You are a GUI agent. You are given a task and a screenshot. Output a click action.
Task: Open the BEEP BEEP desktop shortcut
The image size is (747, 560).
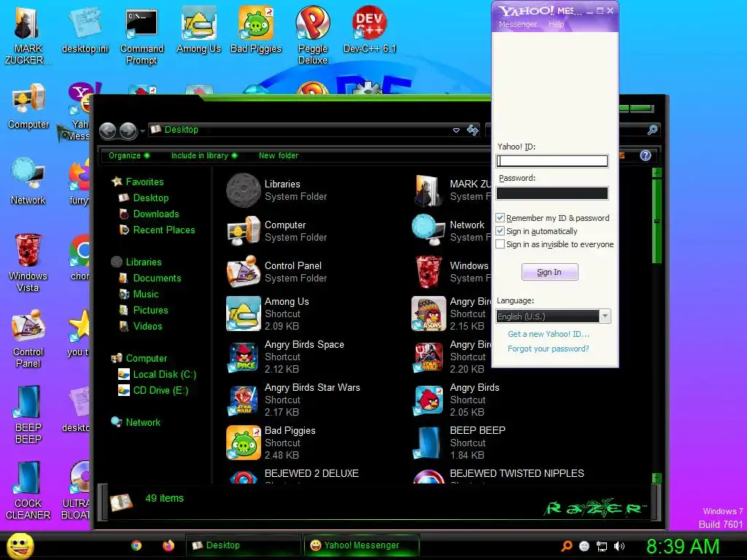tap(28, 414)
